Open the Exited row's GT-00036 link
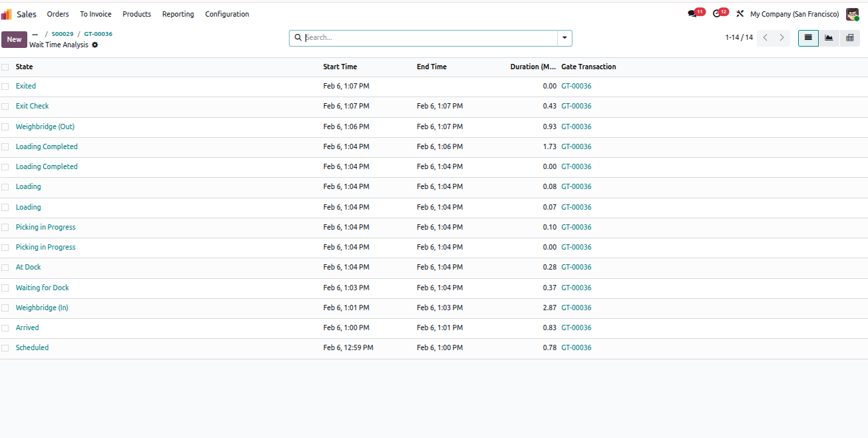868x438 pixels. (x=576, y=87)
